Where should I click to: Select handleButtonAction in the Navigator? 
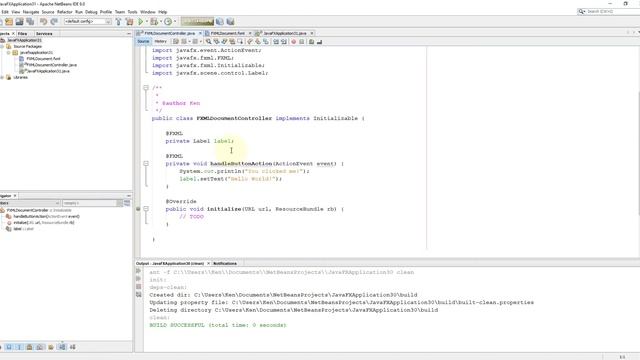tap(46, 216)
